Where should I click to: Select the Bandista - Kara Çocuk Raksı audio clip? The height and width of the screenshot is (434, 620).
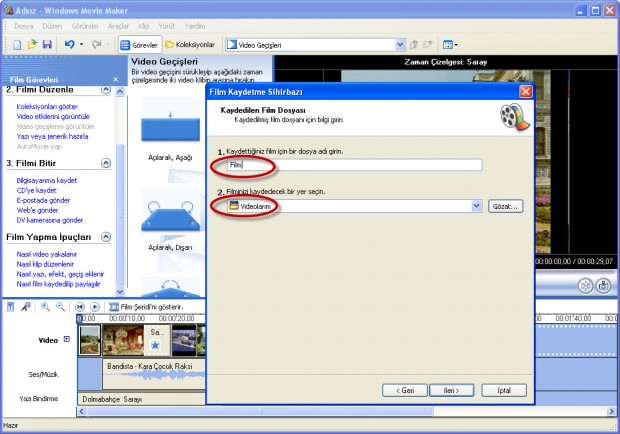coord(154,374)
